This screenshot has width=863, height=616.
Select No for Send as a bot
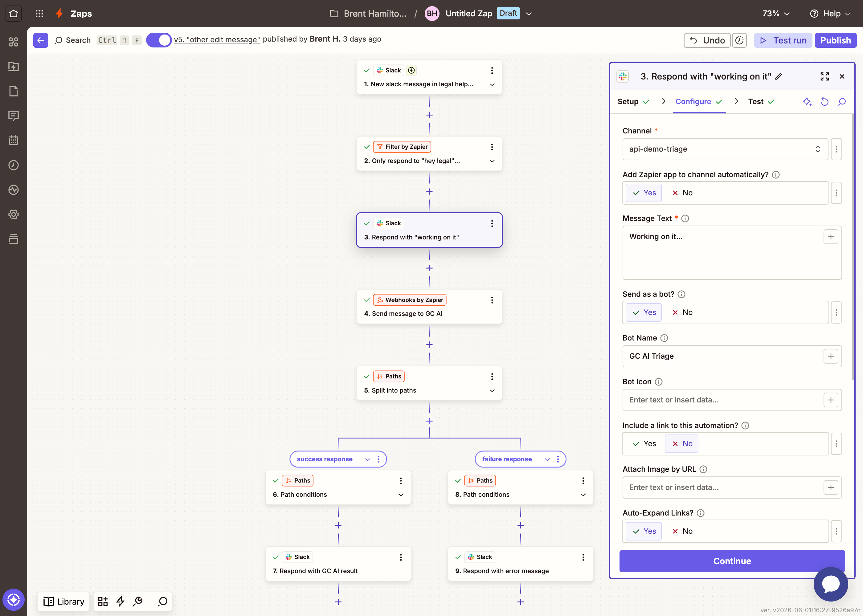click(x=682, y=312)
